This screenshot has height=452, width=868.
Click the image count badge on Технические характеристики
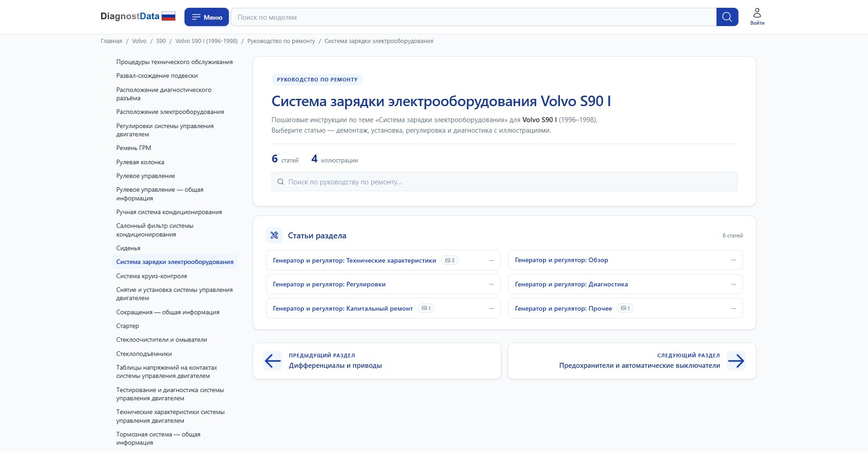pyautogui.click(x=450, y=260)
